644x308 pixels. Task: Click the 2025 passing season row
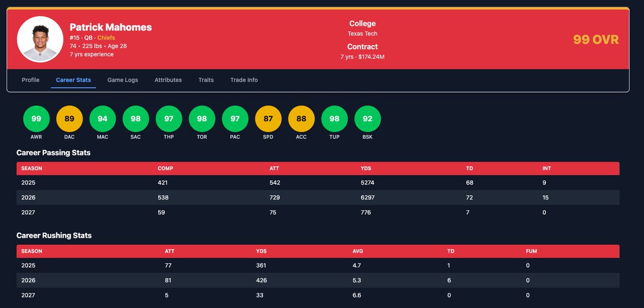[x=318, y=183]
